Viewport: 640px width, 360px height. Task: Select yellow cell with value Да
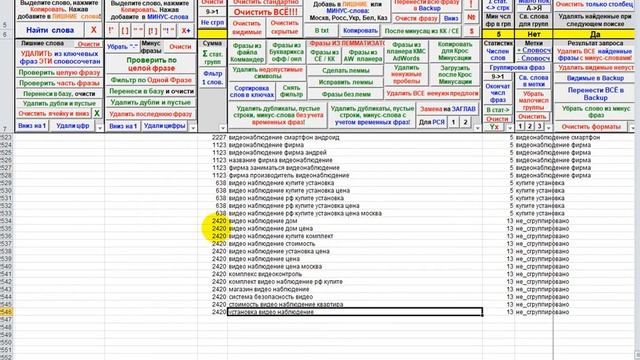tap(595, 34)
